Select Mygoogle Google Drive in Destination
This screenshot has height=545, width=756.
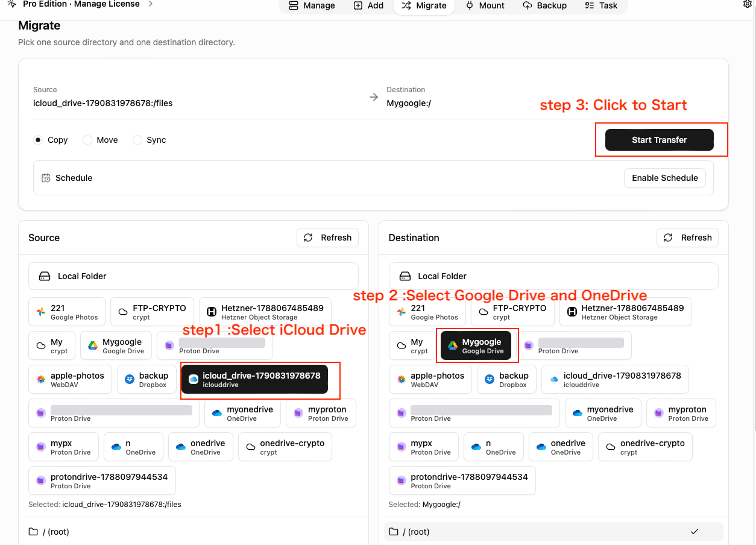(476, 345)
